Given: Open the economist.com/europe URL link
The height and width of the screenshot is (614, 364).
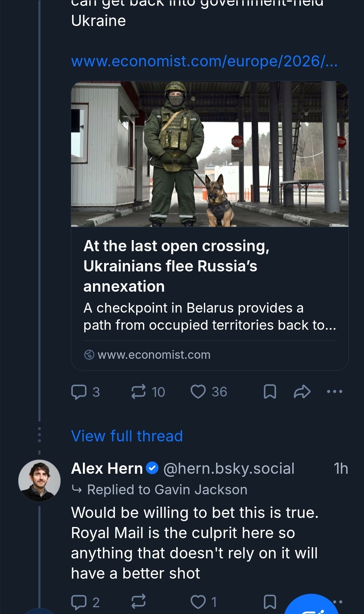Looking at the screenshot, I should [x=204, y=61].
